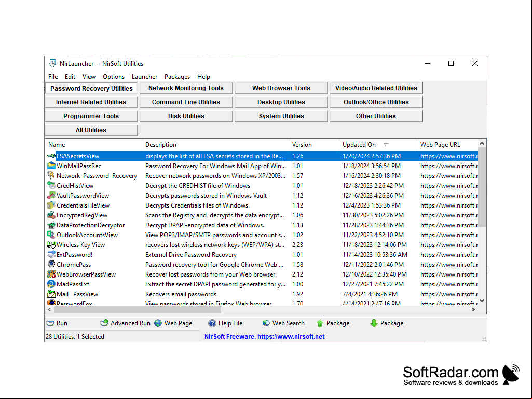
Task: Click the LSASecretsView row icon
Action: (x=51, y=156)
